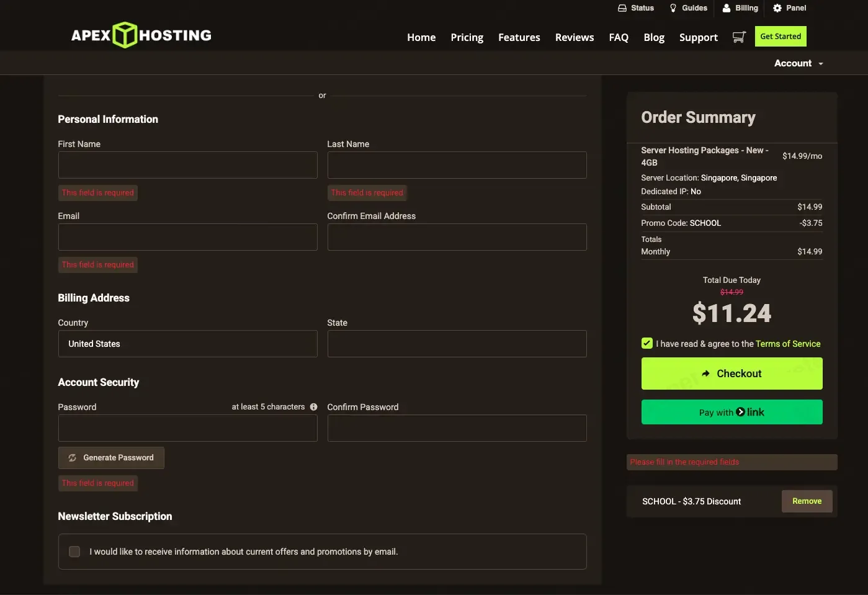Open the Terms of Service link
This screenshot has height=595, width=868.
pos(788,344)
